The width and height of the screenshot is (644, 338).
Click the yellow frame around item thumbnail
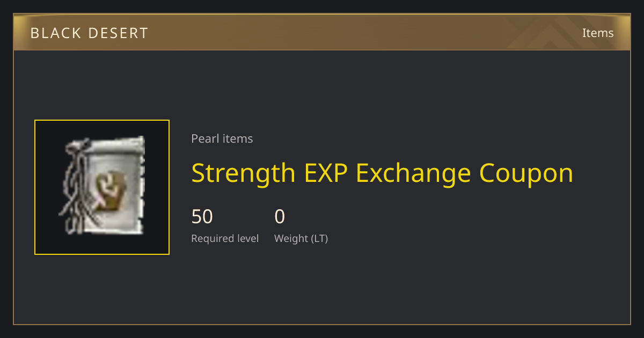click(102, 187)
